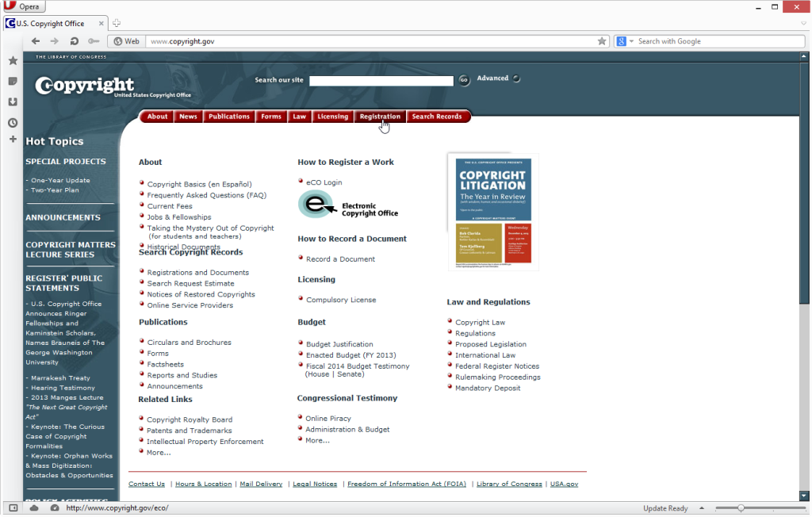Screen dimensions: 812x517
Task: Open the Law navigation tab
Action: click(x=299, y=117)
